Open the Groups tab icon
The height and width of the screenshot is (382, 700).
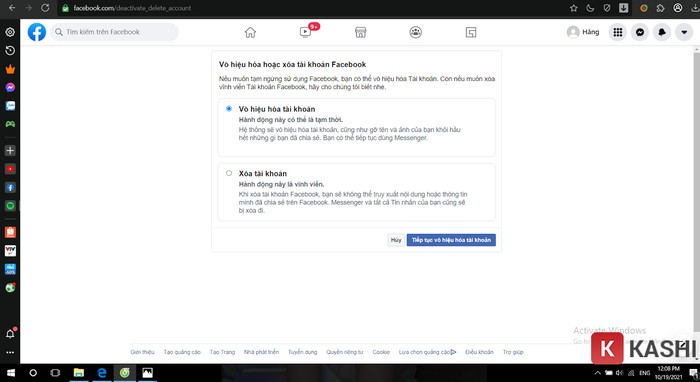(x=416, y=32)
